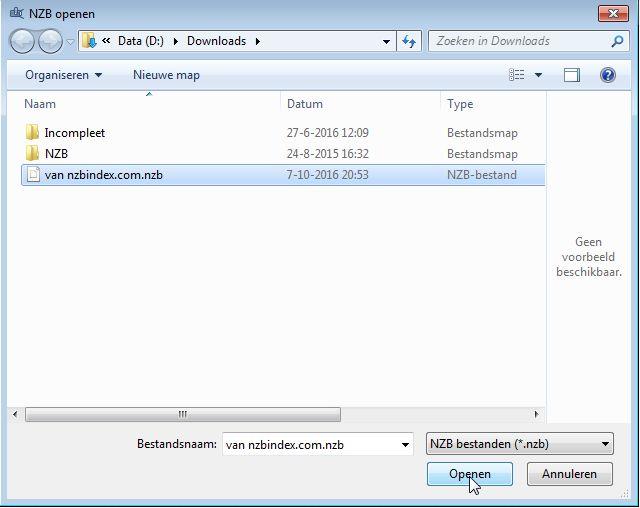Click the Forward navigation arrow
This screenshot has width=640, height=508.
(50, 42)
